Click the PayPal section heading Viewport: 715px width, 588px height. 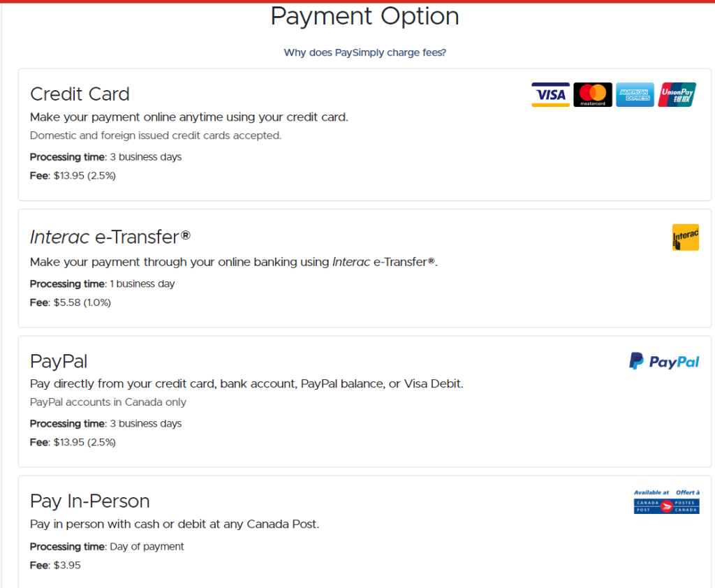(58, 361)
